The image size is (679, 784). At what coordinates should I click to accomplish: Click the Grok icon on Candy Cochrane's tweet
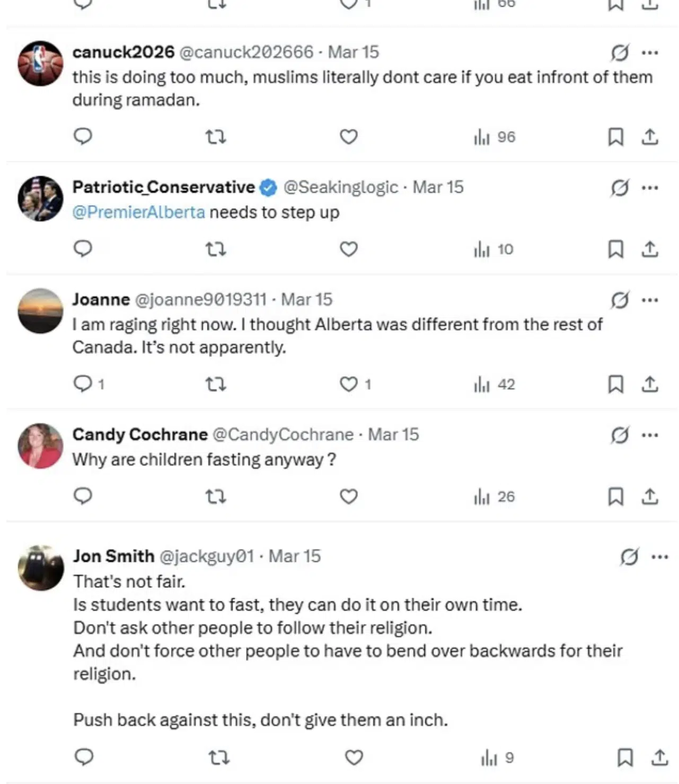pyautogui.click(x=620, y=435)
